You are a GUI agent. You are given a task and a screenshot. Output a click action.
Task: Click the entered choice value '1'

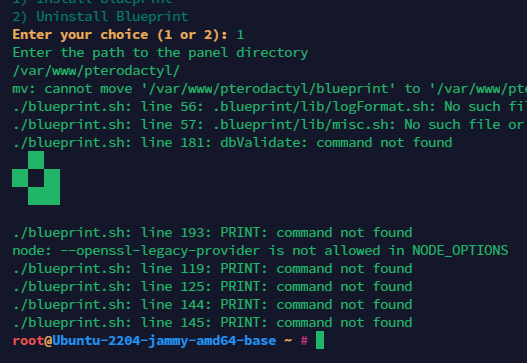(240, 35)
